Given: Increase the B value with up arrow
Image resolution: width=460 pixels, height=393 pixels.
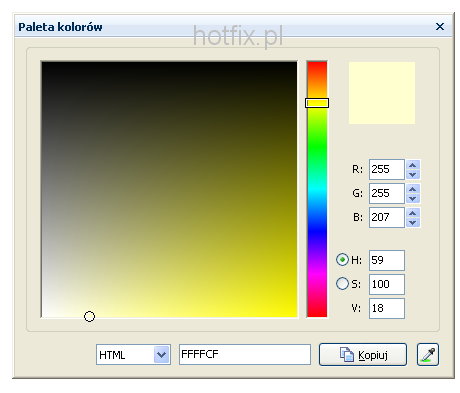Looking at the screenshot, I should [413, 213].
